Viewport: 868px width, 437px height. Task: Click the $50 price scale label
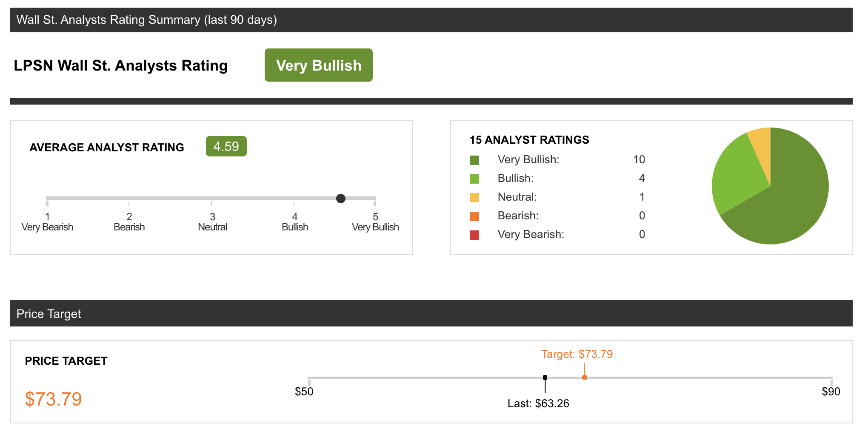pos(304,392)
